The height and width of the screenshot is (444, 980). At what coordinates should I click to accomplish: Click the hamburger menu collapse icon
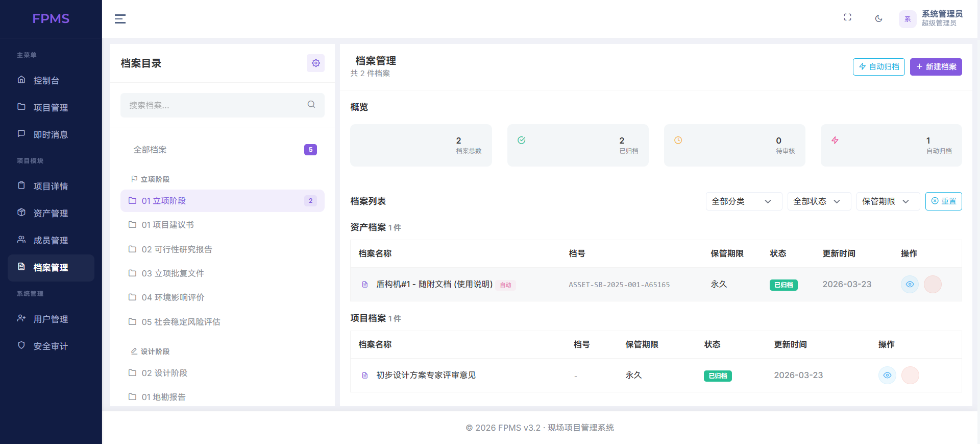pyautogui.click(x=120, y=19)
